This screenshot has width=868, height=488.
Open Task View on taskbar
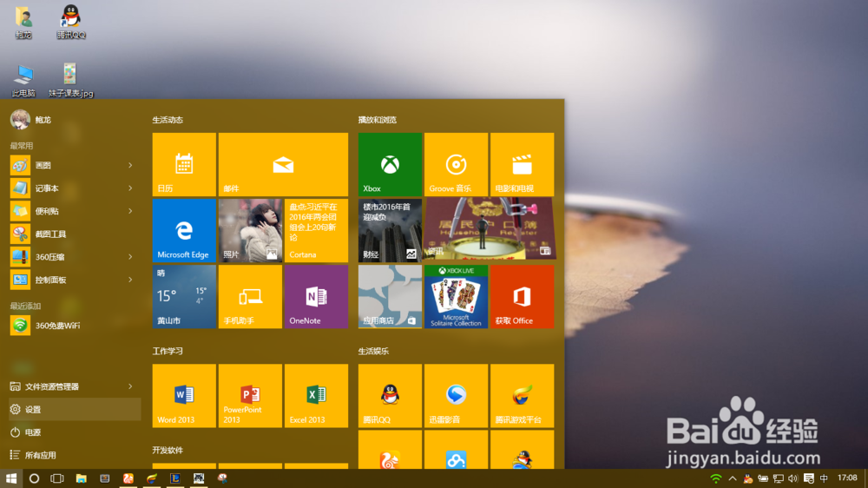tap(57, 478)
